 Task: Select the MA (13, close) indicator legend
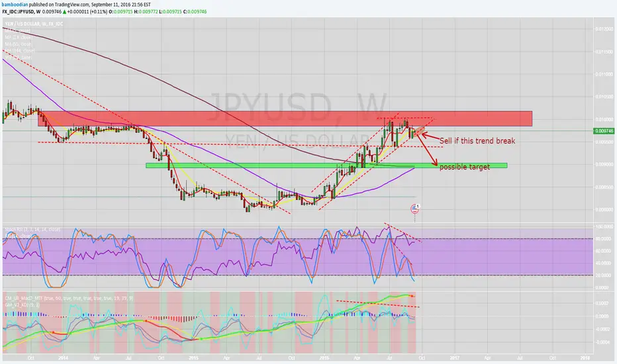point(19,37)
